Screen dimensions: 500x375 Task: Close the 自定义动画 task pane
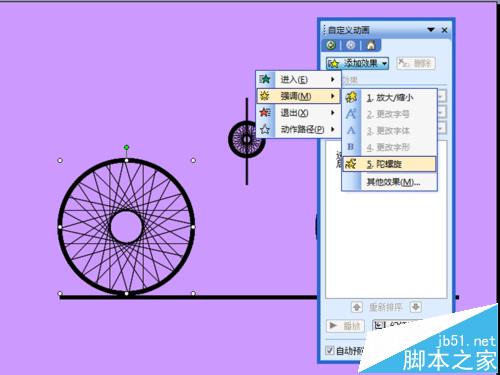pyautogui.click(x=444, y=30)
